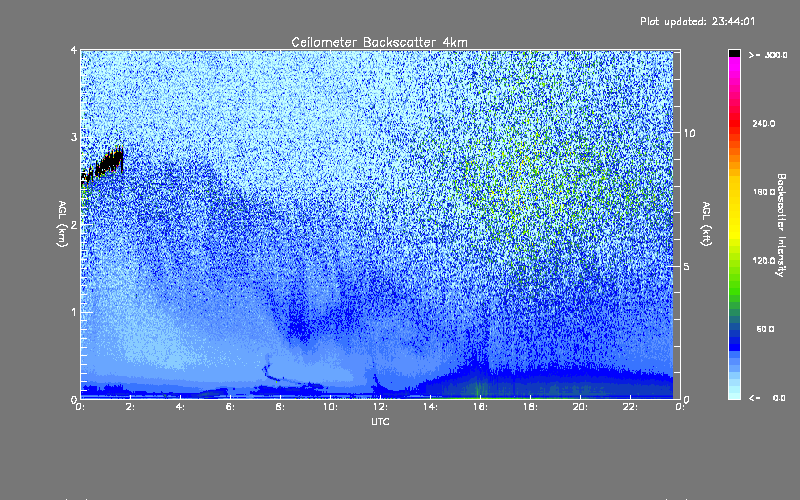Click the '20:' tick label on UTC axis
800x500 pixels.
pos(580,407)
